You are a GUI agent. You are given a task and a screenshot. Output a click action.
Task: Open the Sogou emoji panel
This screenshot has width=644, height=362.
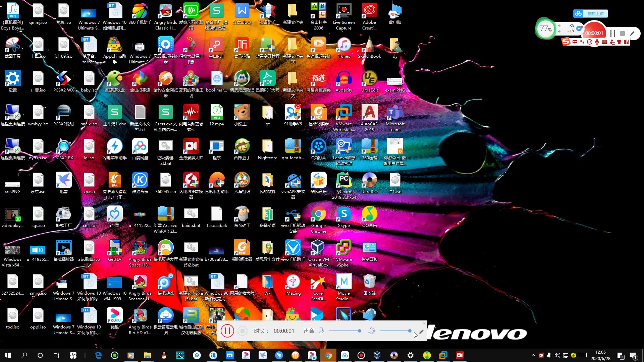pyautogui.click(x=590, y=42)
